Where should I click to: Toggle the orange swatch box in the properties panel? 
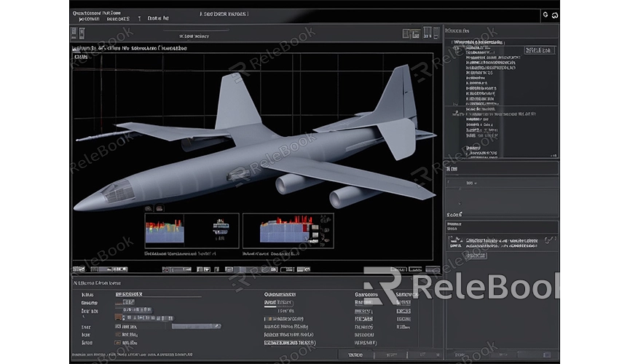point(117,317)
